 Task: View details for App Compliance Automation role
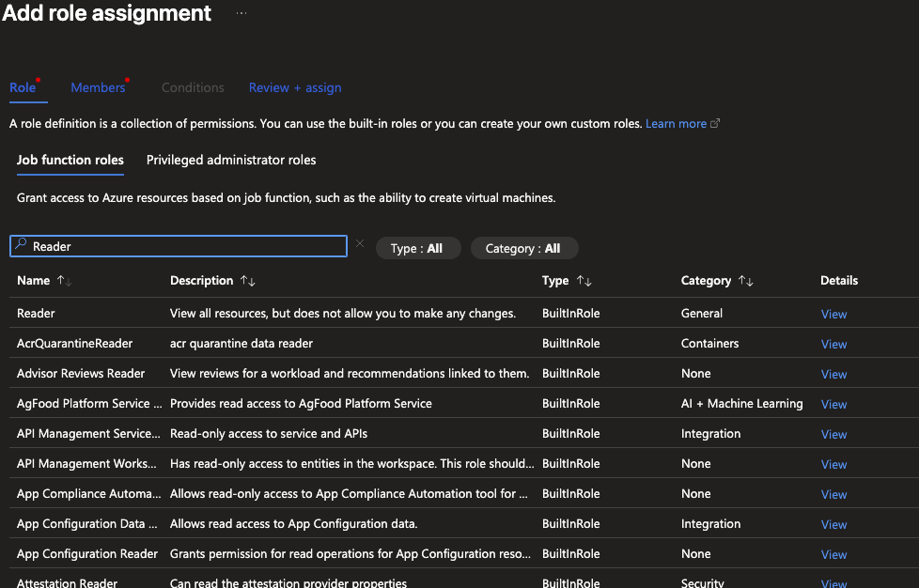click(x=833, y=495)
